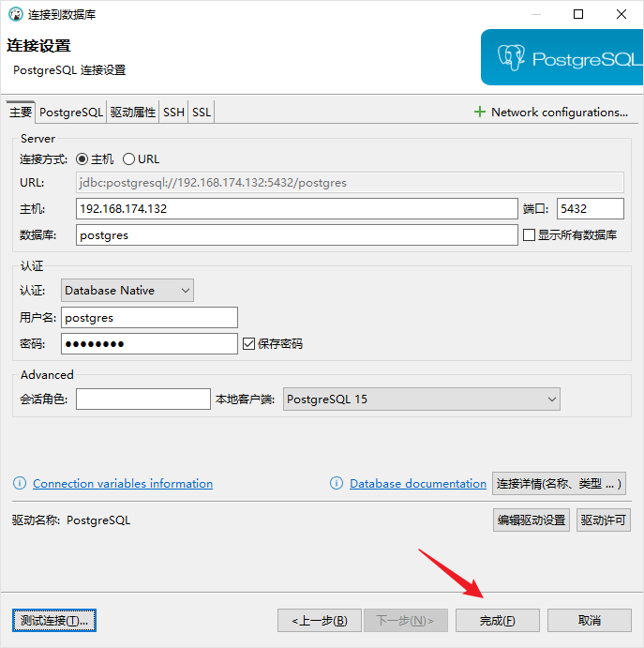Switch to the PostgreSQL tab
The height and width of the screenshot is (648, 644).
click(71, 113)
